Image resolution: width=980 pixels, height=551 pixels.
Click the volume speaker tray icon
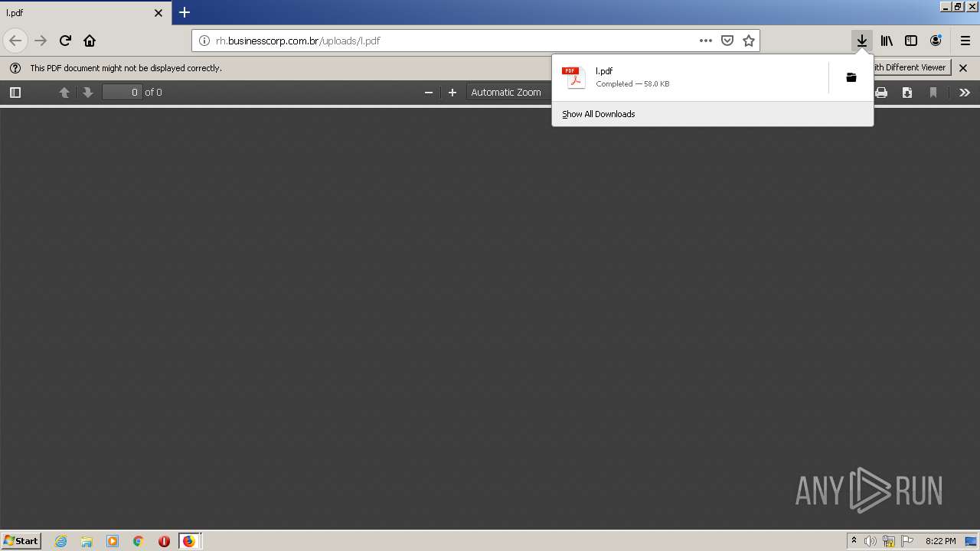coord(871,541)
